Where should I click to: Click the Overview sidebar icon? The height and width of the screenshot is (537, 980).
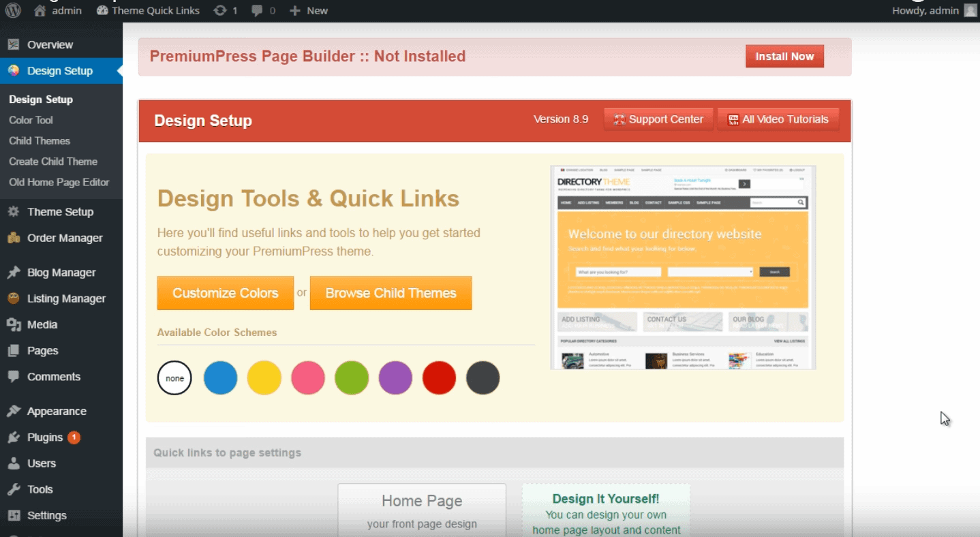tap(13, 44)
